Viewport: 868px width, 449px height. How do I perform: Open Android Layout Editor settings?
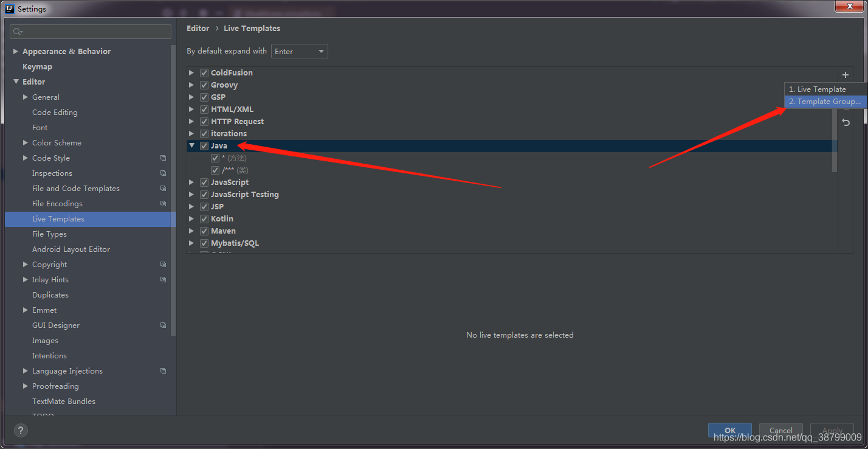click(71, 249)
